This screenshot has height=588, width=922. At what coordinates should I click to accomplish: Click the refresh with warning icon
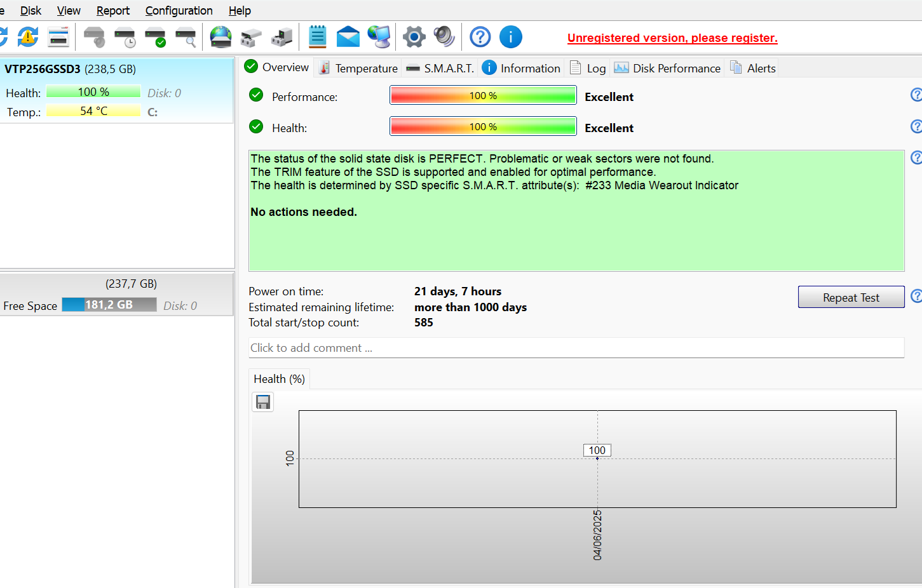pyautogui.click(x=27, y=37)
